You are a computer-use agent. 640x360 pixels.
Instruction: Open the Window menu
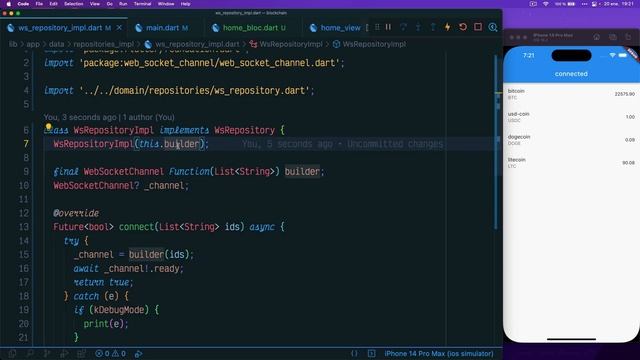pyautogui.click(x=166, y=4)
